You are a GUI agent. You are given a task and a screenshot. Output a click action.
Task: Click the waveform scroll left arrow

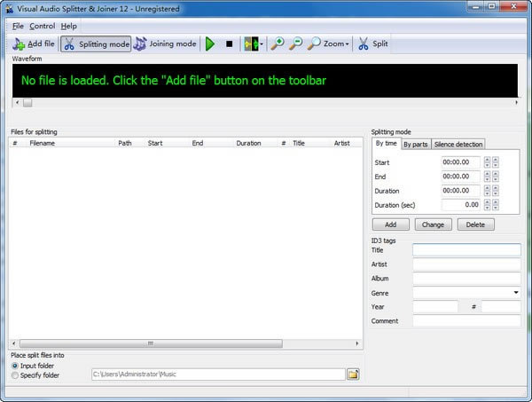pos(18,103)
